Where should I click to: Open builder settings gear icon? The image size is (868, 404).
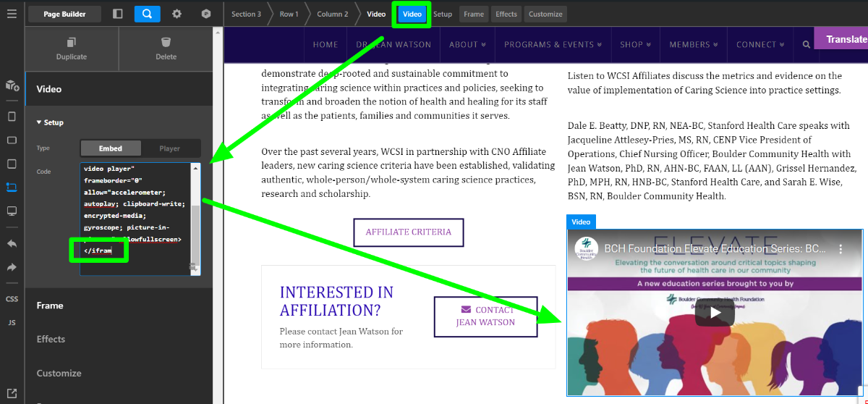pyautogui.click(x=176, y=14)
